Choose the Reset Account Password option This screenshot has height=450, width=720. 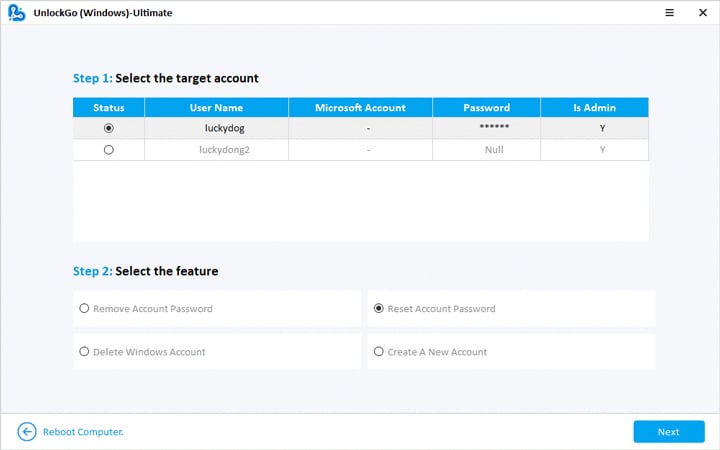[x=378, y=309]
